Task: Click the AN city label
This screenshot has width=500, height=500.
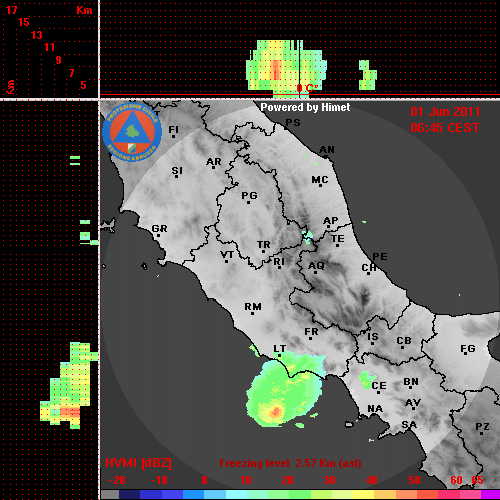Action: (x=327, y=150)
